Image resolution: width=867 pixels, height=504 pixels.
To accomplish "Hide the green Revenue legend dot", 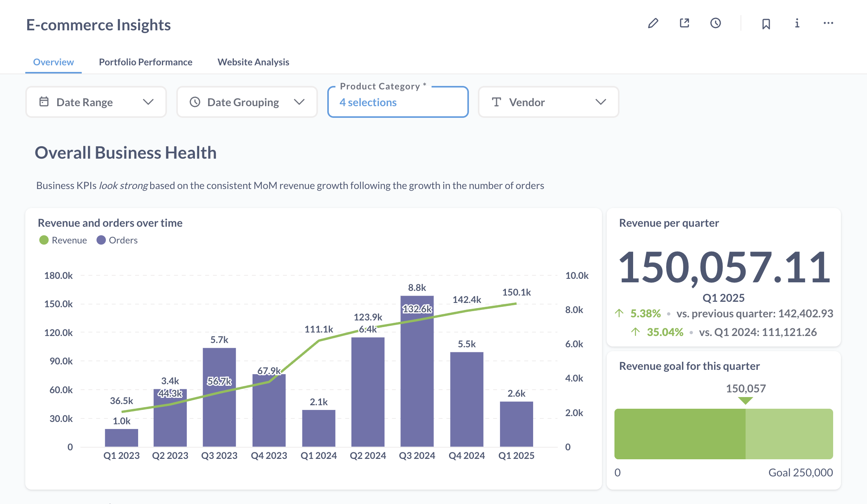I will pos(44,240).
